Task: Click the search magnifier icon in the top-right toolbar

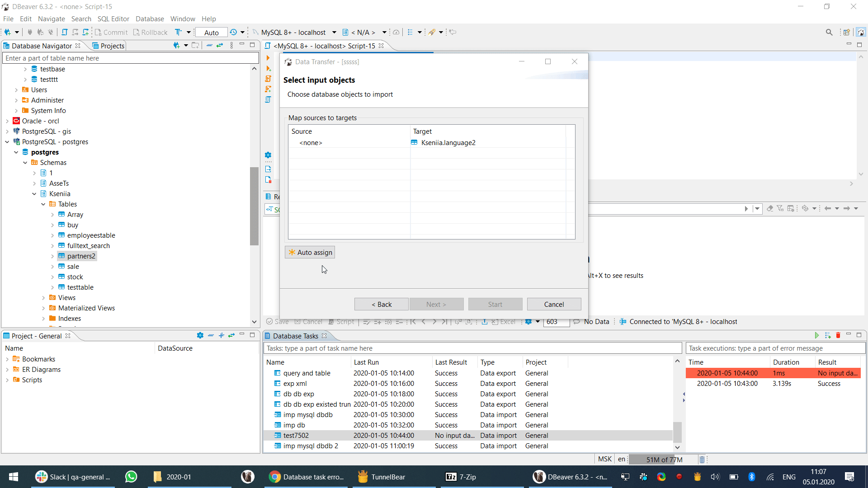Action: [830, 32]
